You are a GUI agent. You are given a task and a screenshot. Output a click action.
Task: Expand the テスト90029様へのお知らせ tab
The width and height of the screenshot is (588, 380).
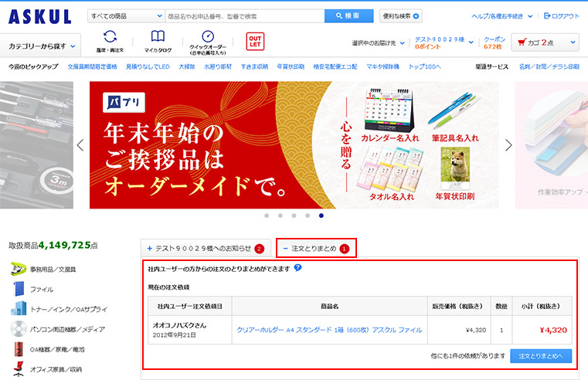click(x=205, y=249)
